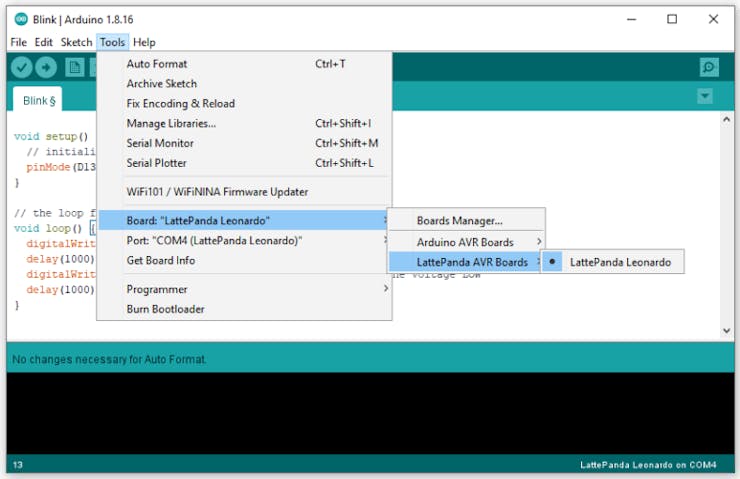Screen dimensions: 740x479
Task: Minimize the Arduino window
Action: (631, 19)
